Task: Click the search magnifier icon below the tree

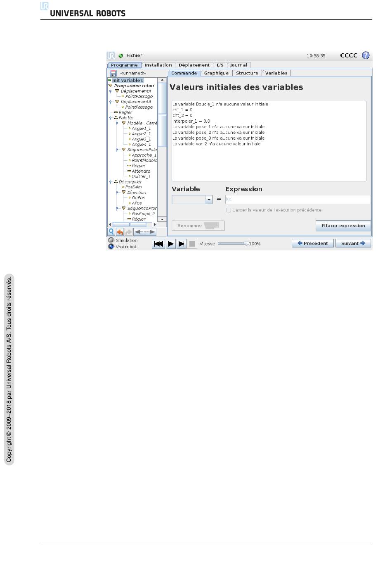Action: pyautogui.click(x=111, y=232)
